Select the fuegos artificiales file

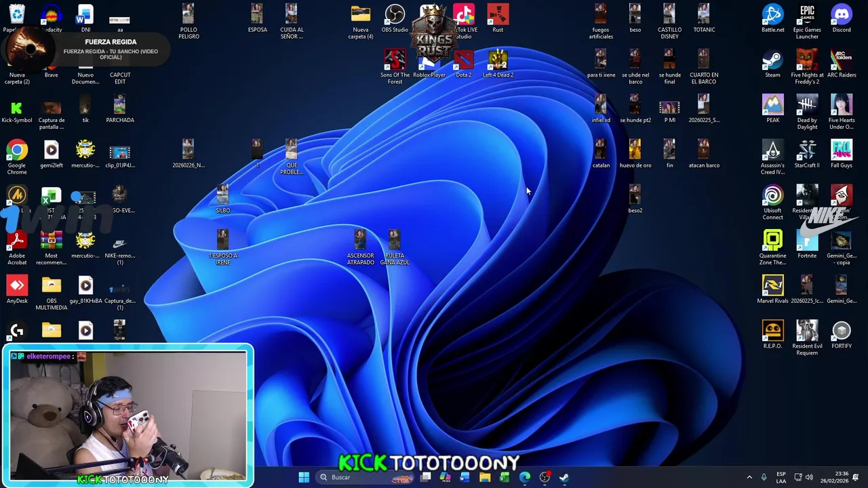[x=601, y=22]
